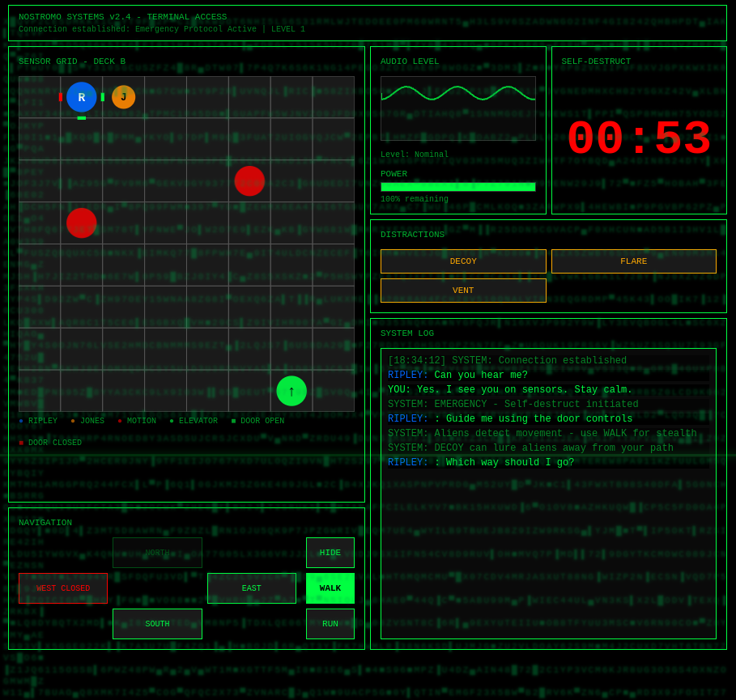Click the ELEVATOR legend entry

tap(194, 421)
